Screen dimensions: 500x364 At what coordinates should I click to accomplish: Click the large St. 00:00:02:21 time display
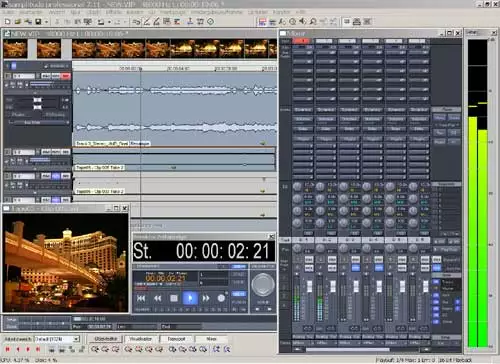pyautogui.click(x=204, y=251)
